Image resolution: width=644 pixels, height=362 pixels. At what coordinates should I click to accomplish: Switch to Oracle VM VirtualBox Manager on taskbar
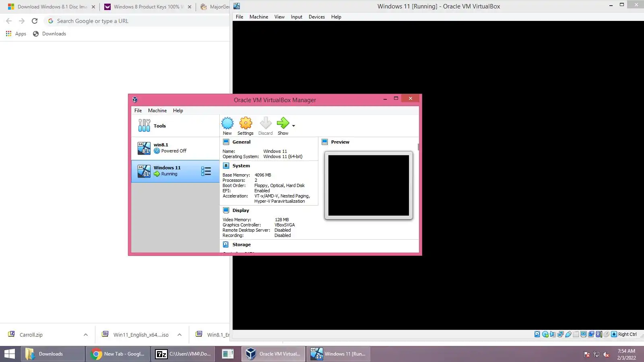[273, 354]
